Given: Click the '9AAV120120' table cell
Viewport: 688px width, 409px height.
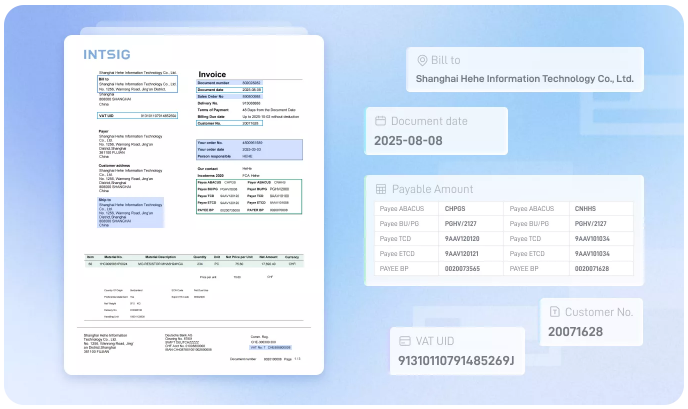Looking at the screenshot, I should click(x=471, y=239).
